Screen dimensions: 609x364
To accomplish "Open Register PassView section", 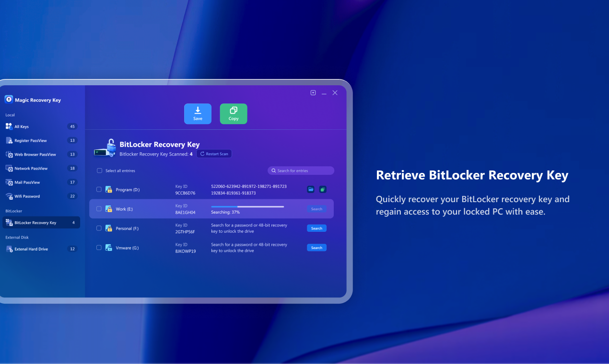I will tap(30, 140).
